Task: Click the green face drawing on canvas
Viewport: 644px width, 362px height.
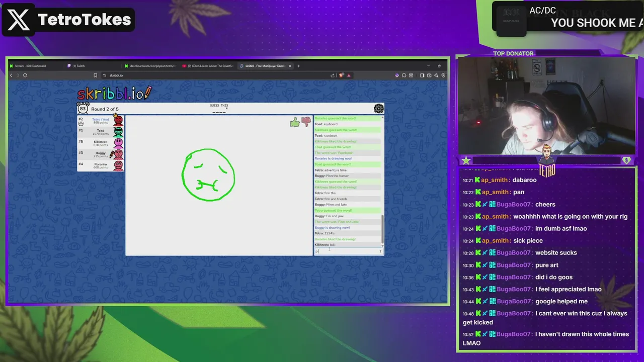Action: (208, 175)
